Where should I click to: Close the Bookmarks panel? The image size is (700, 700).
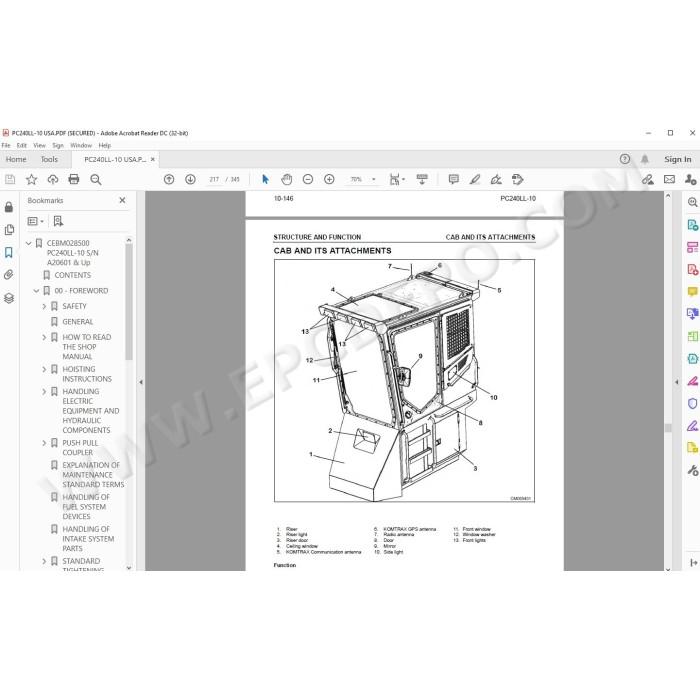click(x=122, y=200)
